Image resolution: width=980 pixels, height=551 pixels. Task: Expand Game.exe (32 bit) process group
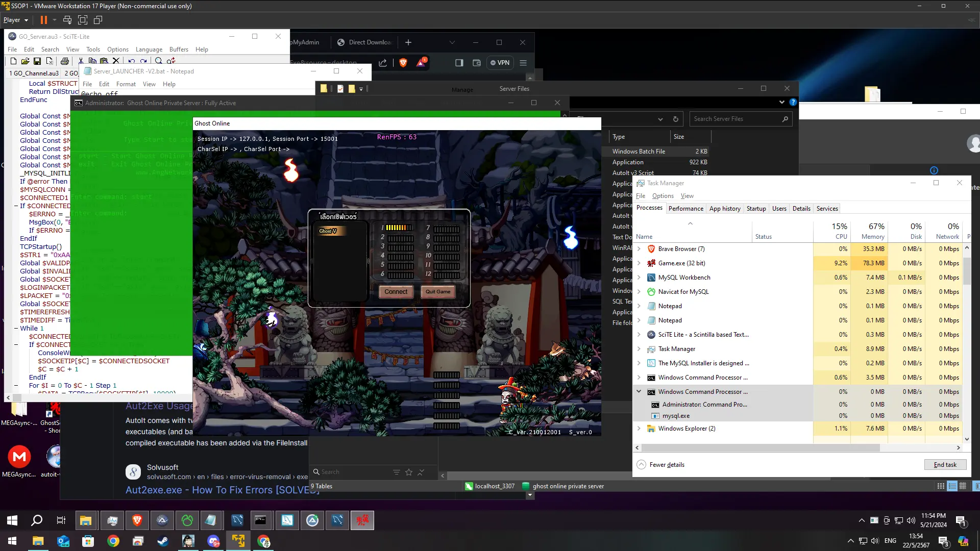coord(639,263)
